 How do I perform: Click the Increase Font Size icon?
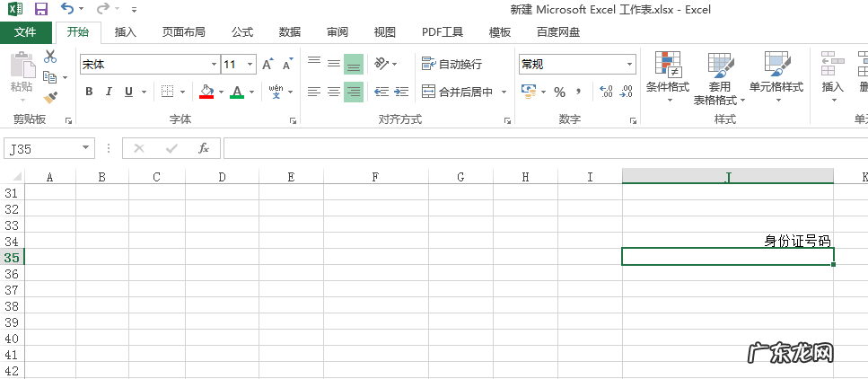[267, 65]
